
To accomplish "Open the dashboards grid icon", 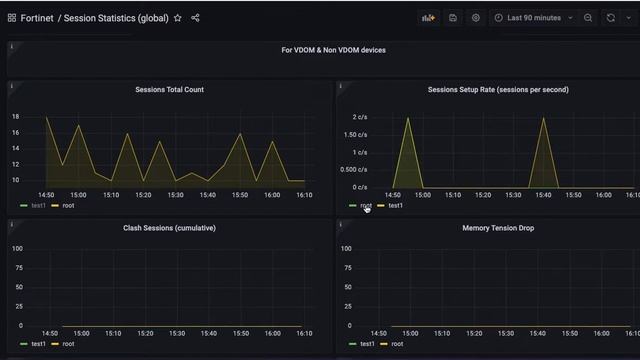I will pyautogui.click(x=12, y=18).
